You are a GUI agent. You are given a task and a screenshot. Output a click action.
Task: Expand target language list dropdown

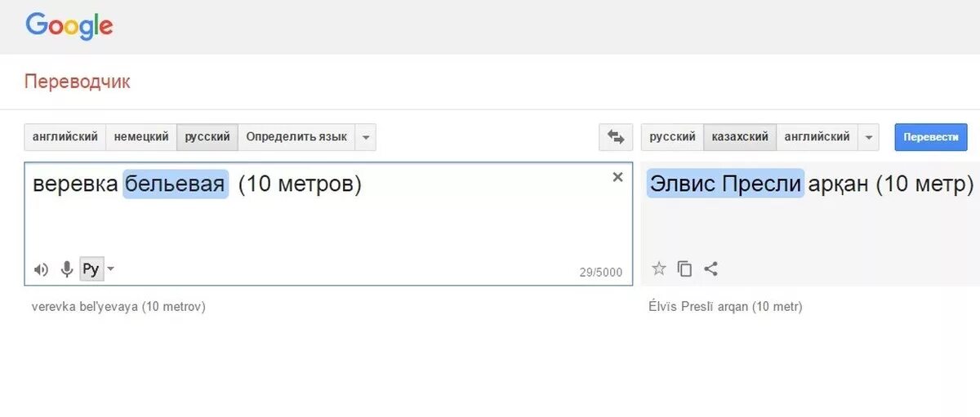coord(869,137)
